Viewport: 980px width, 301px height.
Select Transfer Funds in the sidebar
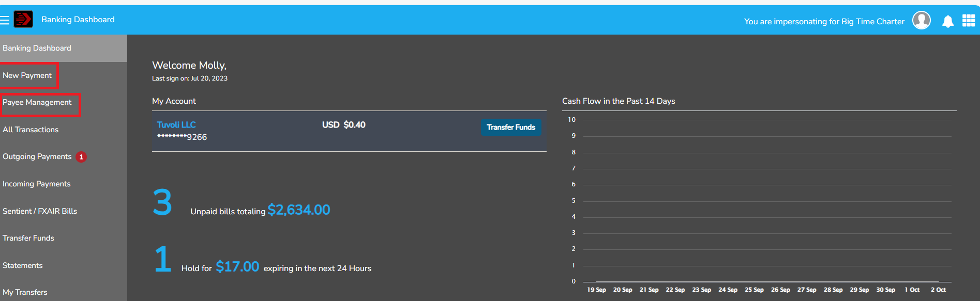(x=28, y=238)
